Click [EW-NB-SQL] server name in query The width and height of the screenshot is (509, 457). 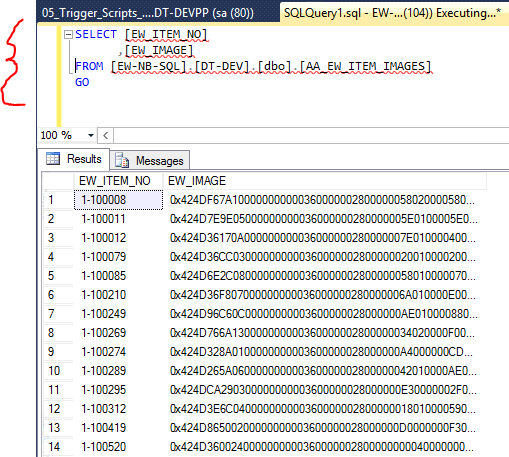148,66
